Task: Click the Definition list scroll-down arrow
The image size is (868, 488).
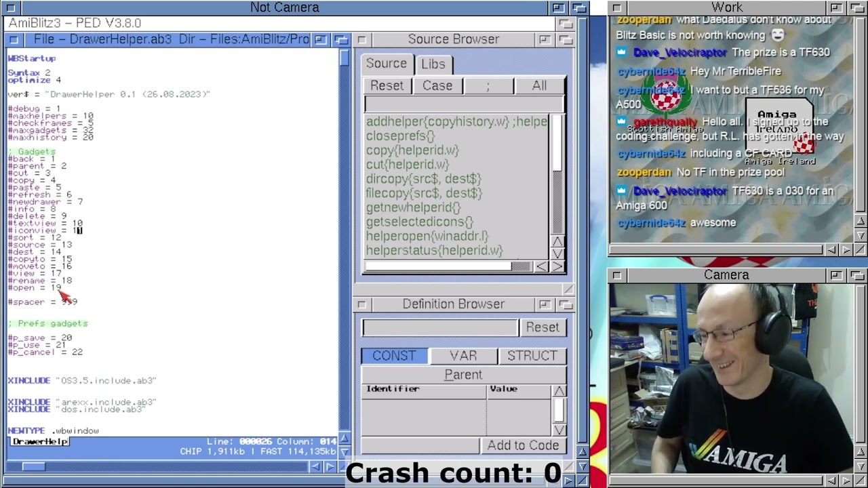Action: tap(559, 430)
